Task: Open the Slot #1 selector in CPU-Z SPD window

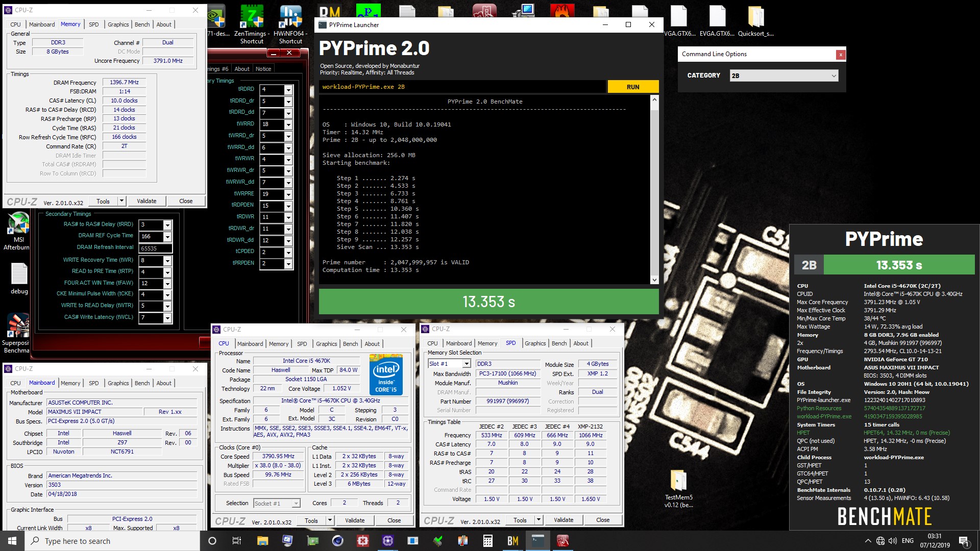Action: [449, 364]
